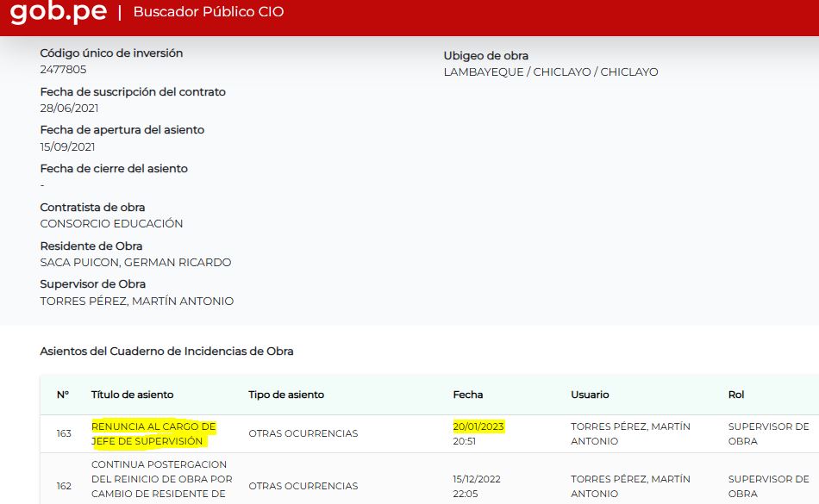
Task: Select the Usuario column header
Action: coord(590,395)
